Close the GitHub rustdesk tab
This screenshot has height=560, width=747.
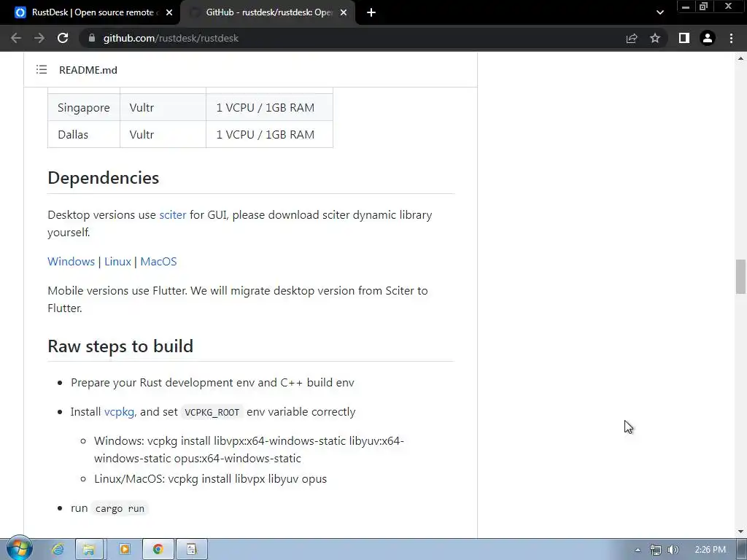(x=344, y=13)
